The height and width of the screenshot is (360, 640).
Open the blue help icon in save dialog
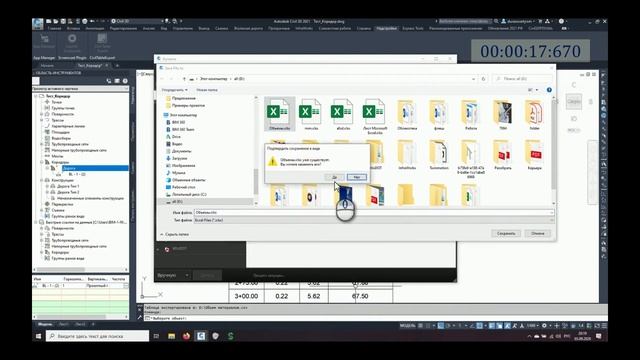click(x=549, y=90)
